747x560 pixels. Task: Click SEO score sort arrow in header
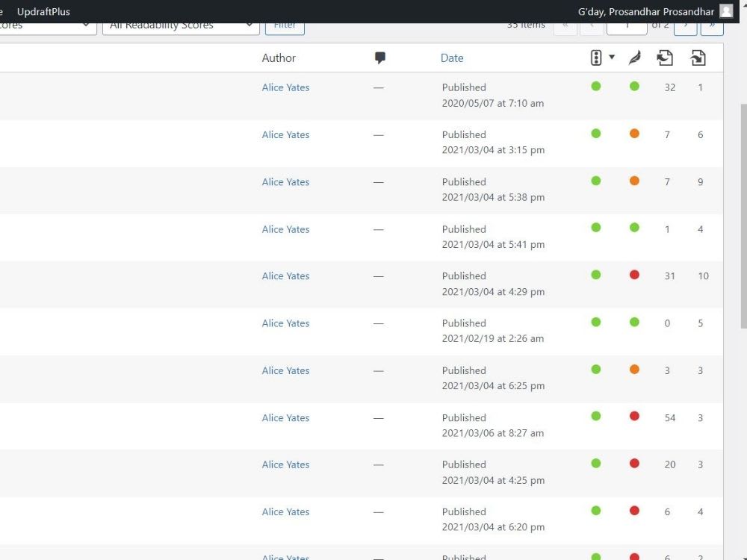pos(612,57)
